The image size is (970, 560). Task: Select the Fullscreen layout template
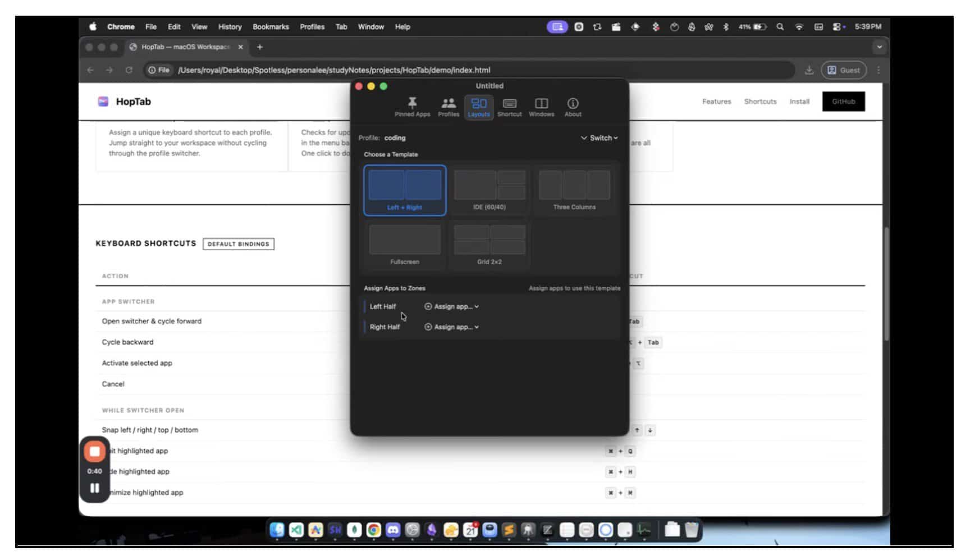405,245
